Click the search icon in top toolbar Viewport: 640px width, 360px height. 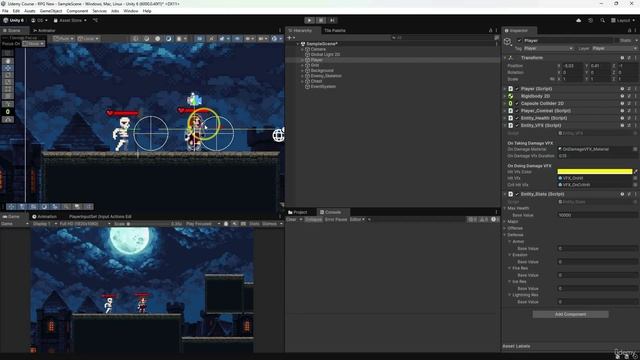pos(602,20)
